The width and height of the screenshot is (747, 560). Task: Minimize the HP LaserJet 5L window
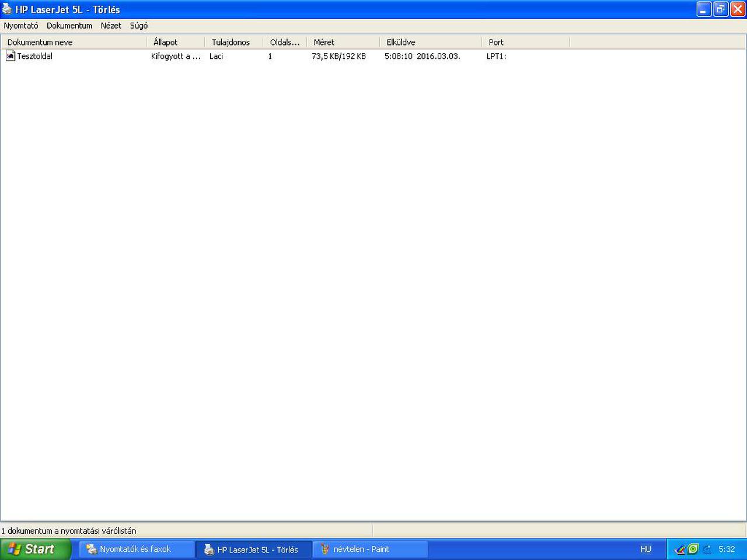click(704, 9)
